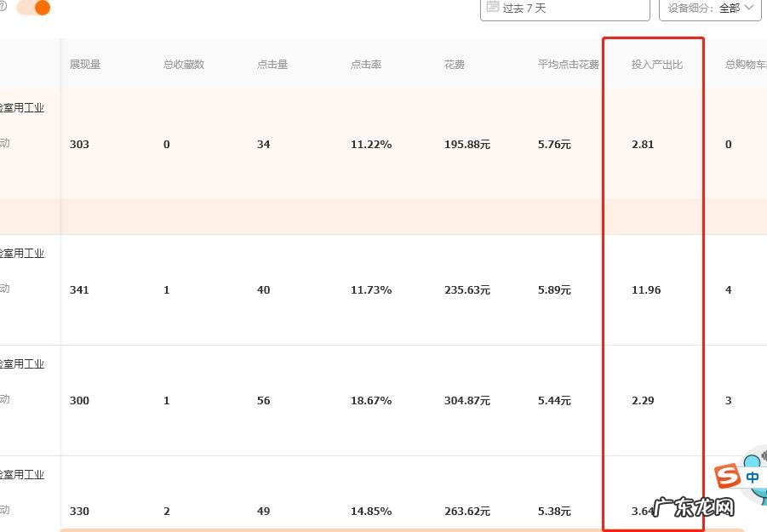767x532 pixels.
Task: Select the 11.96 ROI value cell
Action: (646, 290)
